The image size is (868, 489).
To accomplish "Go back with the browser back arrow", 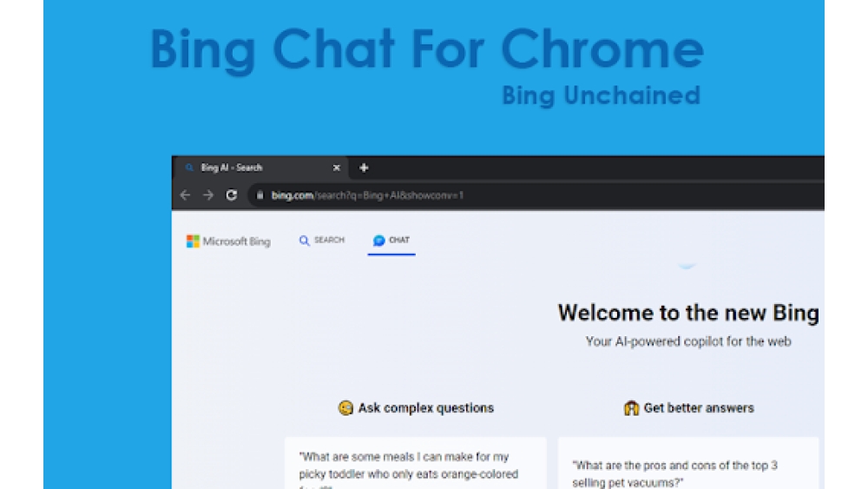I will coord(185,195).
